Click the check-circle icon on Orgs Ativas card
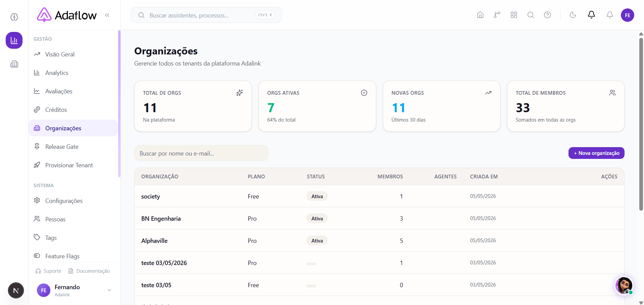Image resolution: width=644 pixels, height=305 pixels. [364, 93]
